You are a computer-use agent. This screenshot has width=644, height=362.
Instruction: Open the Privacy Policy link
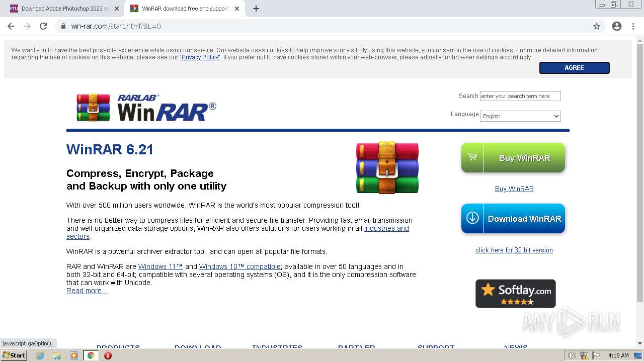pos(200,57)
